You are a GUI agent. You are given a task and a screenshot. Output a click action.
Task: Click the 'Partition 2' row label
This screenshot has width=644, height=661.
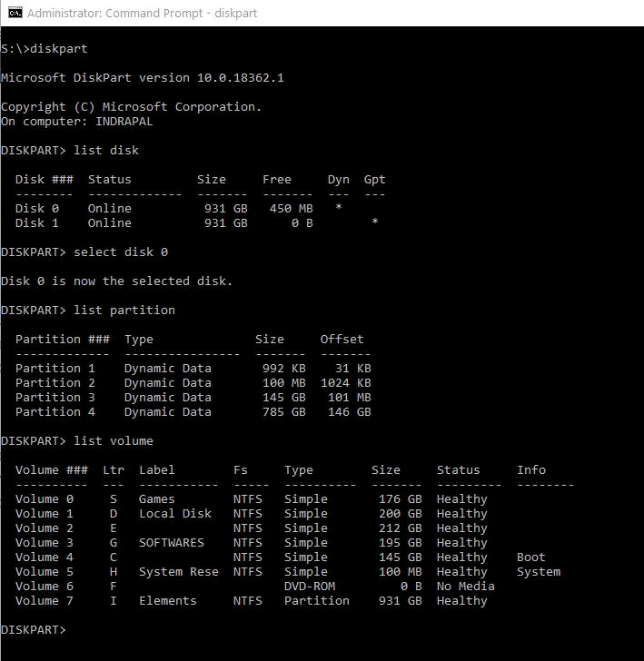coord(55,383)
